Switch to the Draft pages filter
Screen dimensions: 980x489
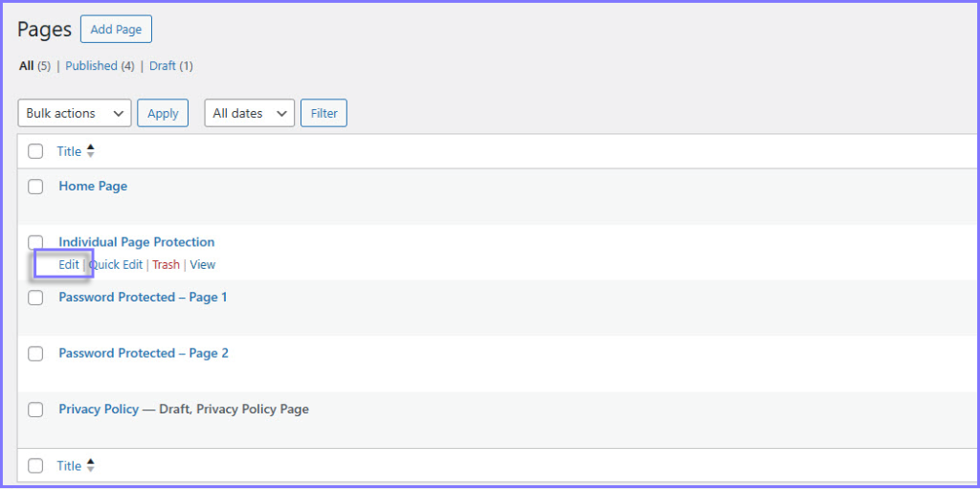click(163, 66)
